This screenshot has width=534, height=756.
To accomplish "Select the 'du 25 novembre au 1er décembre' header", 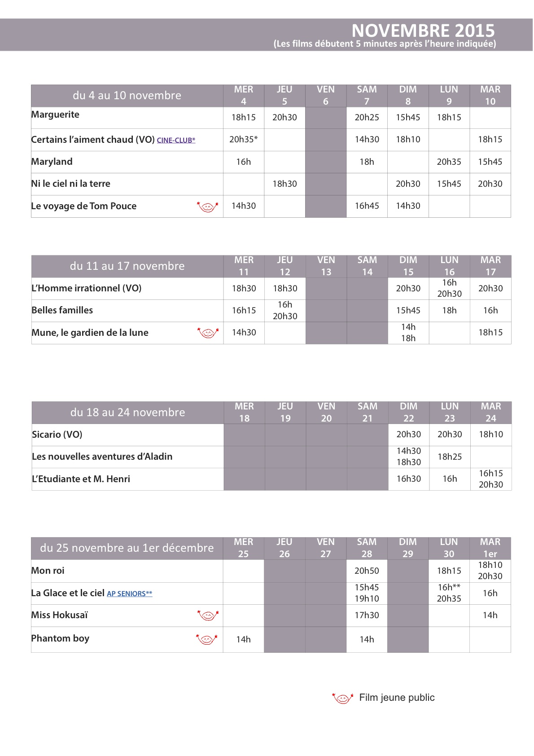I will (x=127, y=548).
